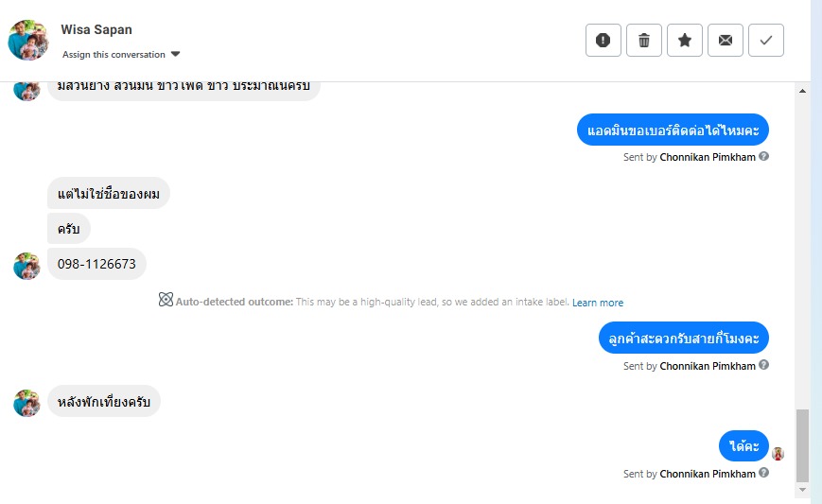Click the auto-detected outcome atom icon

tap(166, 301)
